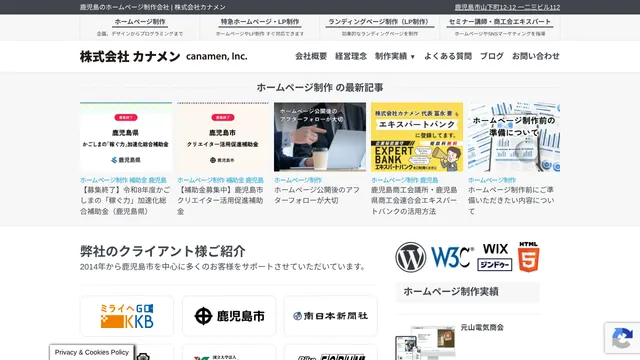This screenshot has height=360, width=640.
Task: Open the アフターフォロー article photo thumbnail
Action: click(320, 137)
